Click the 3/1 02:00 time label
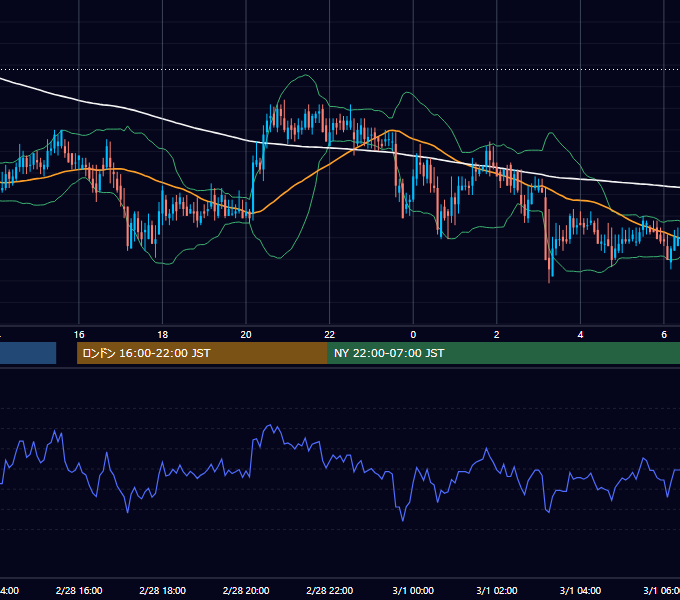The image size is (680, 600). click(x=497, y=590)
